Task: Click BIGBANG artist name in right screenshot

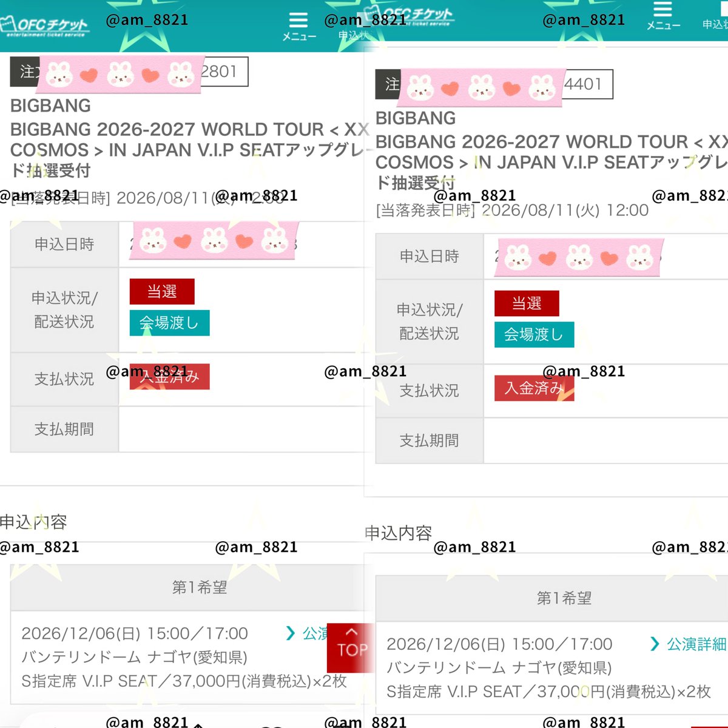Action: (416, 118)
